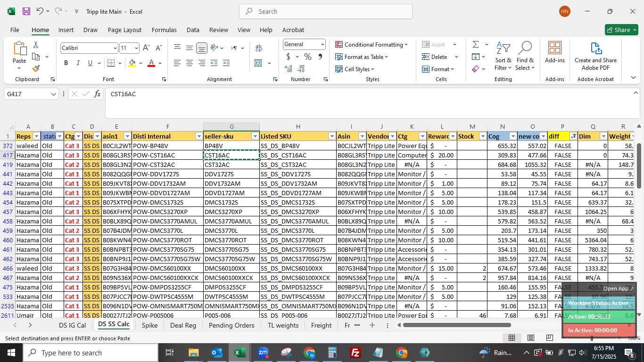Viewport: 644px width, 362px height.
Task: Switch to the Insert ribbon tab
Action: point(66,30)
